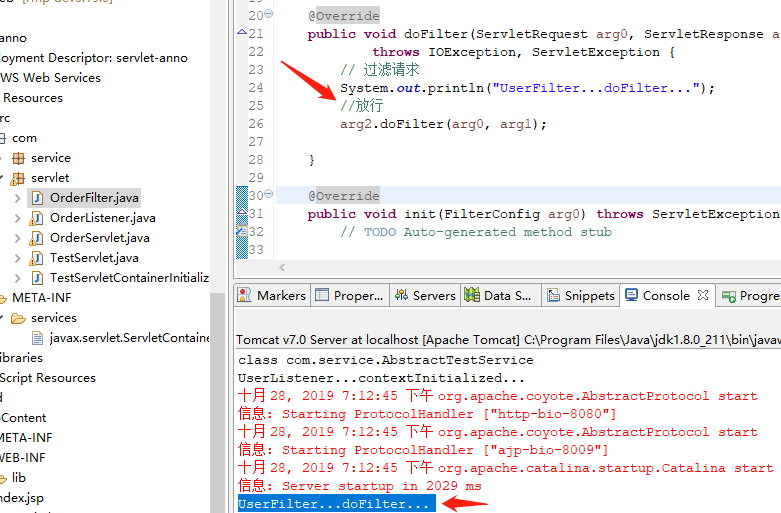Click the ajp-bio-8009 ProtocolHandler log line
Screen dimensions: 781x513
pyautogui.click(x=423, y=450)
